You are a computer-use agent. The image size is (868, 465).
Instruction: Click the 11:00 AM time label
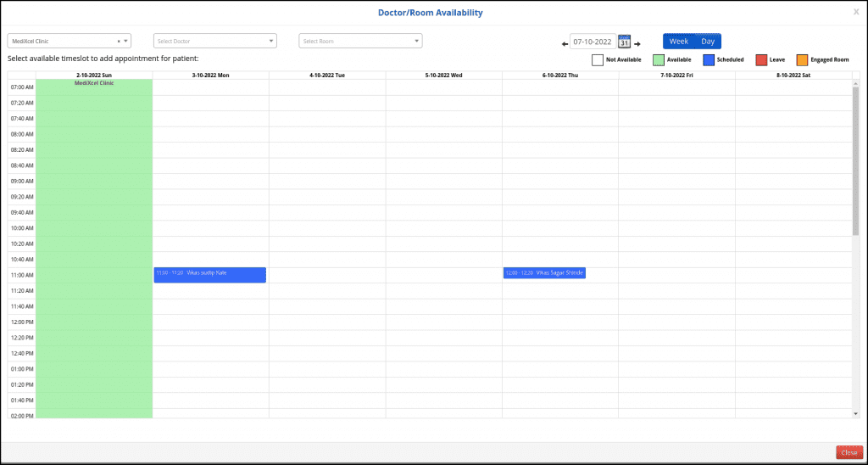pyautogui.click(x=22, y=275)
